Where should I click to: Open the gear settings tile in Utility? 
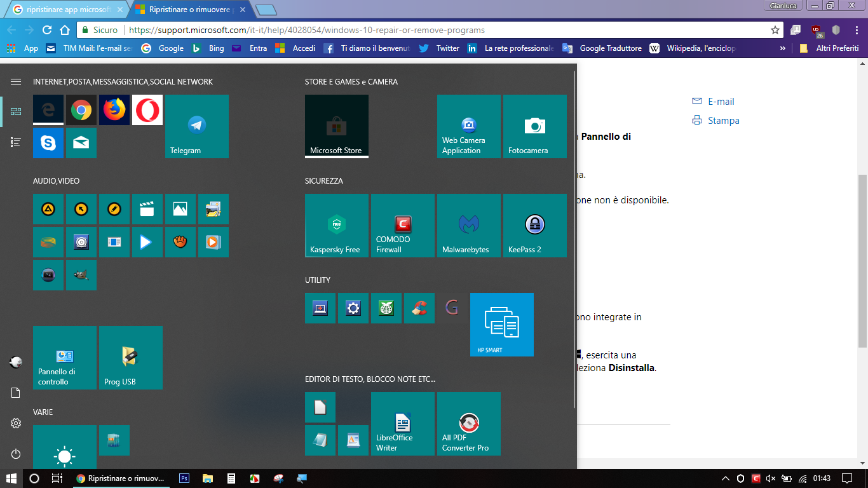(x=353, y=308)
